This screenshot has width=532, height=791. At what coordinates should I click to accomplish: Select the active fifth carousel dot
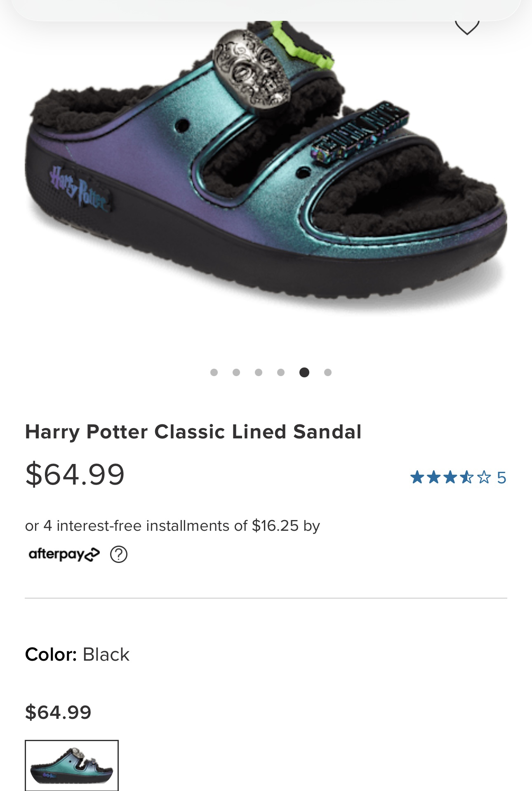pos(304,372)
